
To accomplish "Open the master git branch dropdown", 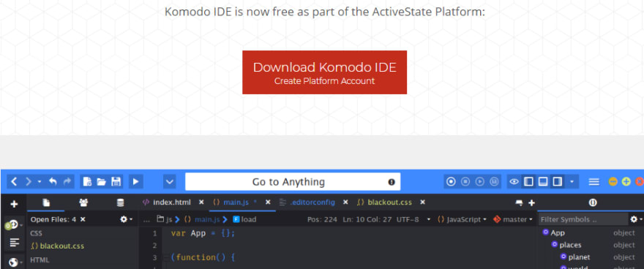I will click(x=512, y=219).
